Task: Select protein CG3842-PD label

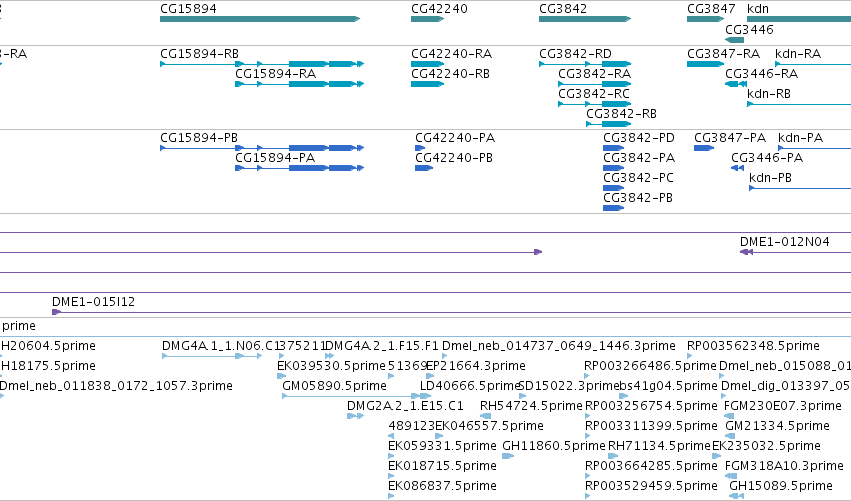Action: click(639, 138)
